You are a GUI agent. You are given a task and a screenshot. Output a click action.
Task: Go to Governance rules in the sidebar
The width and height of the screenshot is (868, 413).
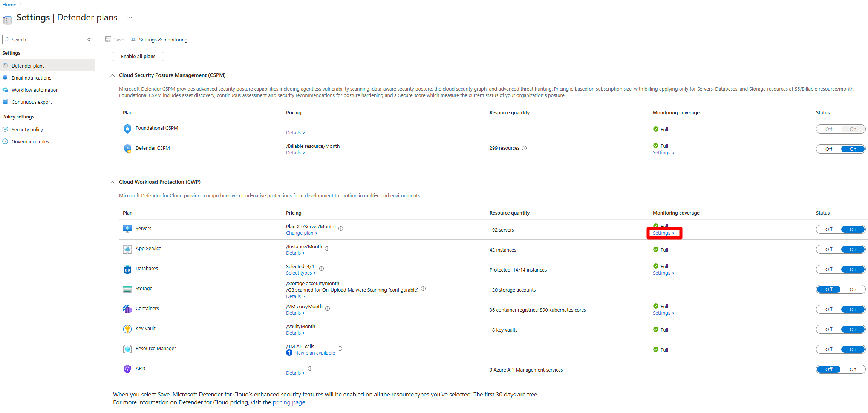(30, 141)
